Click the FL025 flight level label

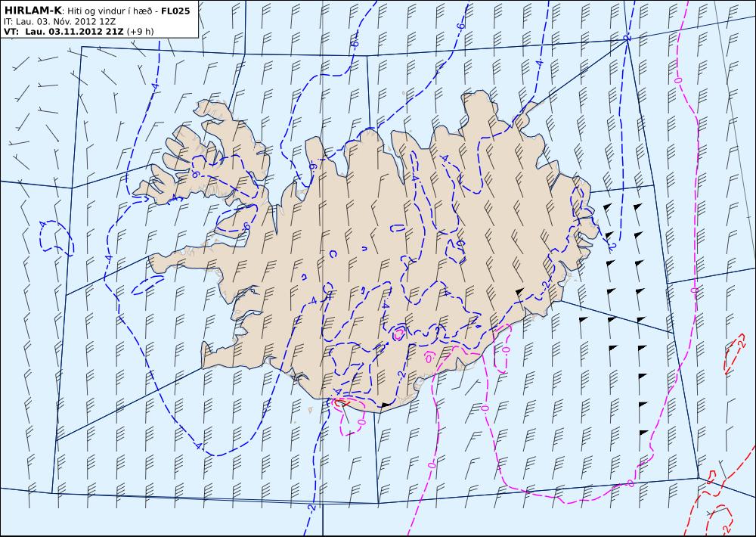point(175,11)
